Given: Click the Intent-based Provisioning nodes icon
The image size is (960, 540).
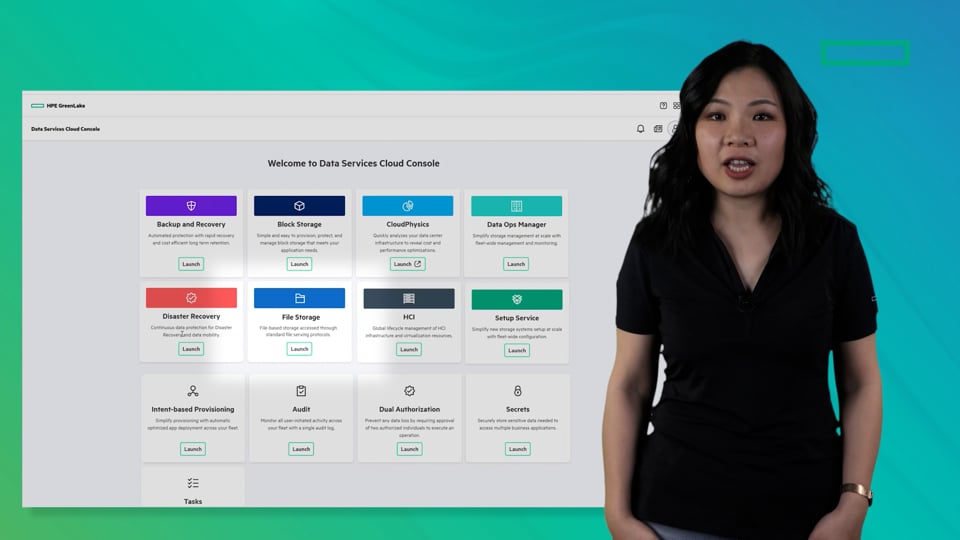Looking at the screenshot, I should [x=193, y=391].
